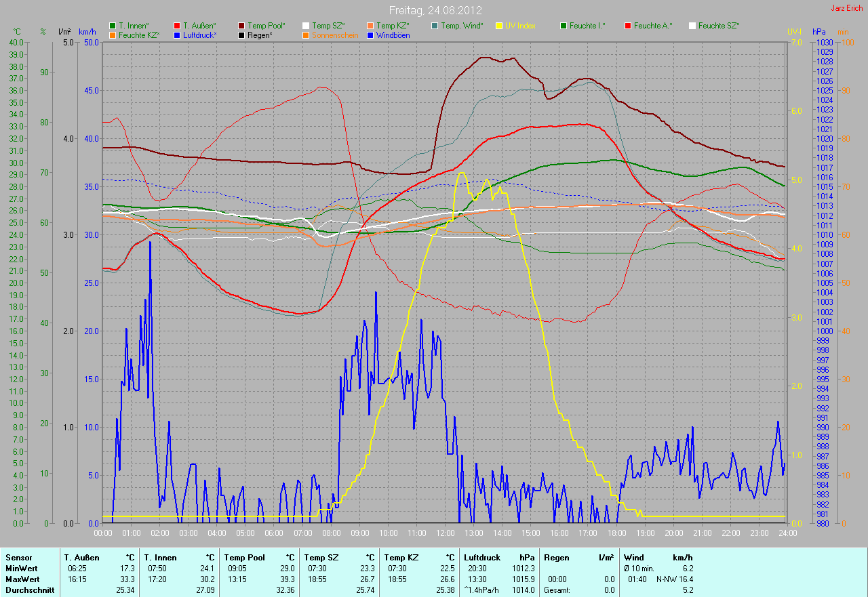Click the red T. Außen legend square

point(177,26)
